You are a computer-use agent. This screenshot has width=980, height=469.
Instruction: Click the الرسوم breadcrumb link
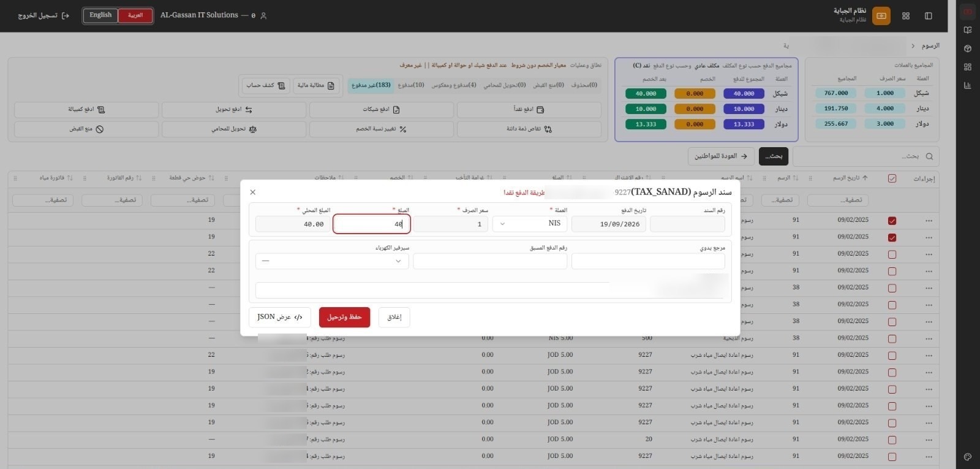(930, 46)
